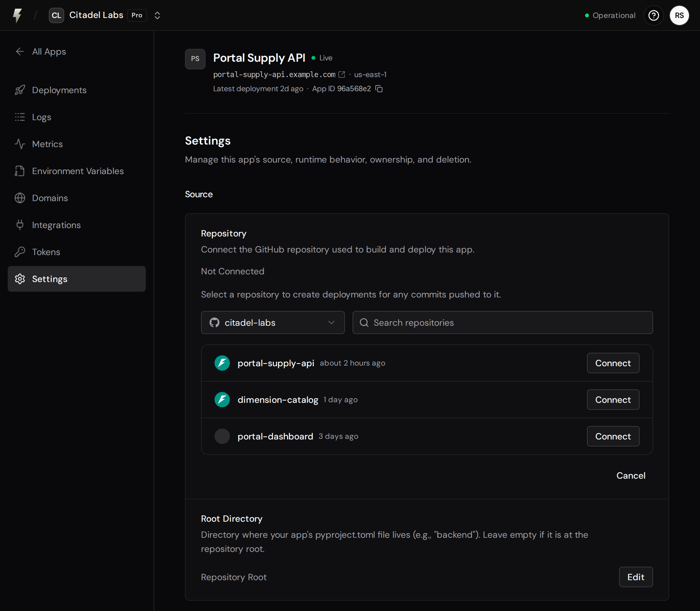This screenshot has width=700, height=611.
Task: Click the PS app avatar tile
Action: (195, 59)
